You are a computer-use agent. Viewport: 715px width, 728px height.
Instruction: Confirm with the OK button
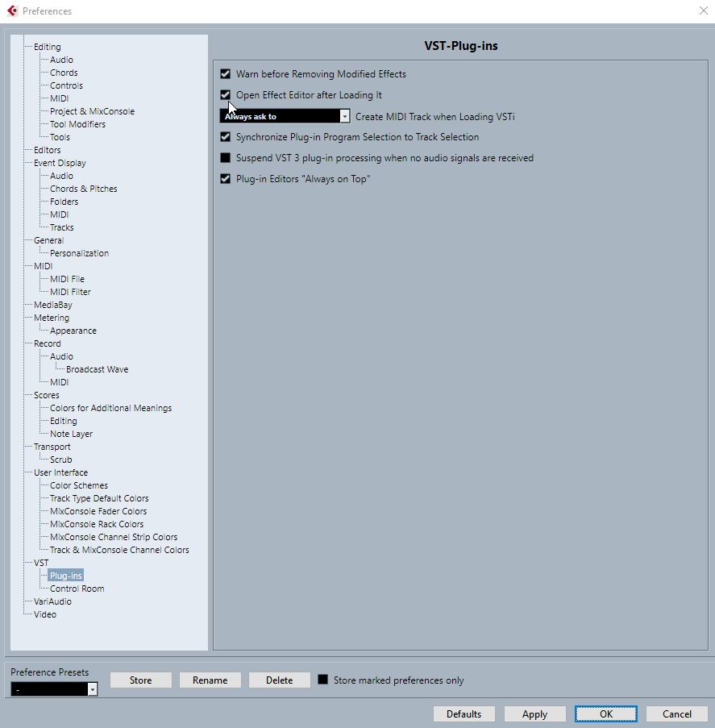(606, 714)
